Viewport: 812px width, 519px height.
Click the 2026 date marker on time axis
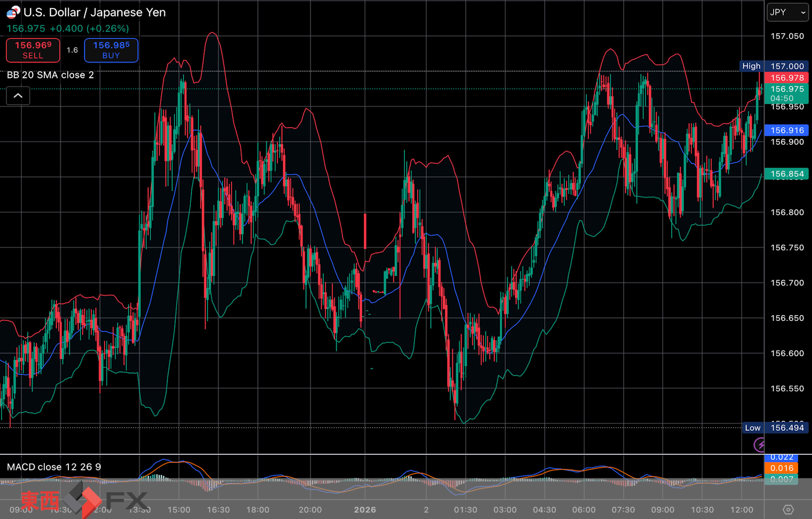(x=365, y=509)
